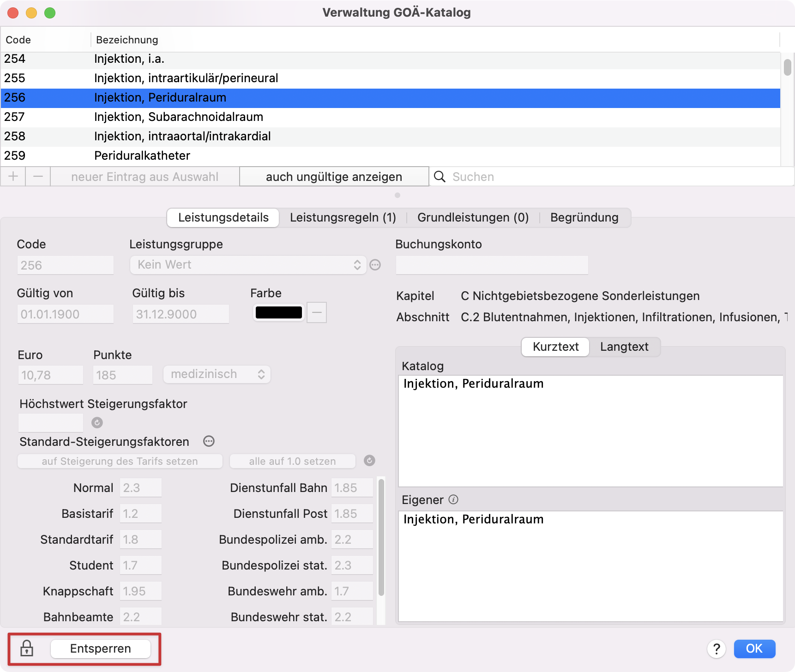Click the Standardtarif factor field 1.8
795x672 pixels.
[140, 539]
